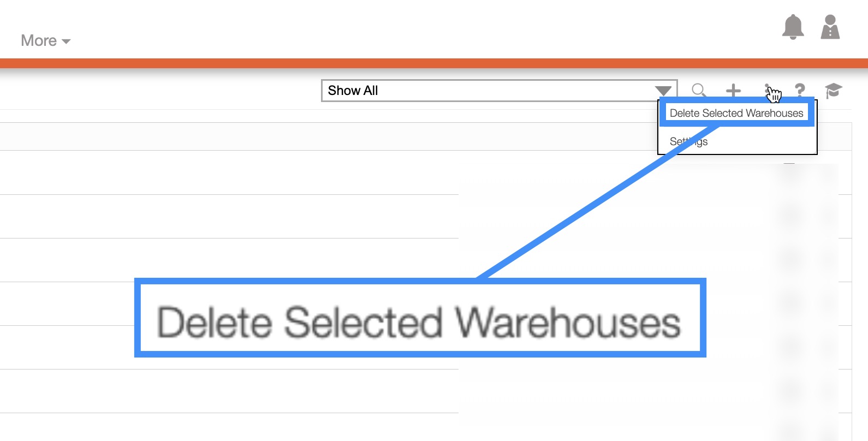Click the Show All dropdown arrow
Image resolution: width=868 pixels, height=441 pixels.
click(663, 91)
